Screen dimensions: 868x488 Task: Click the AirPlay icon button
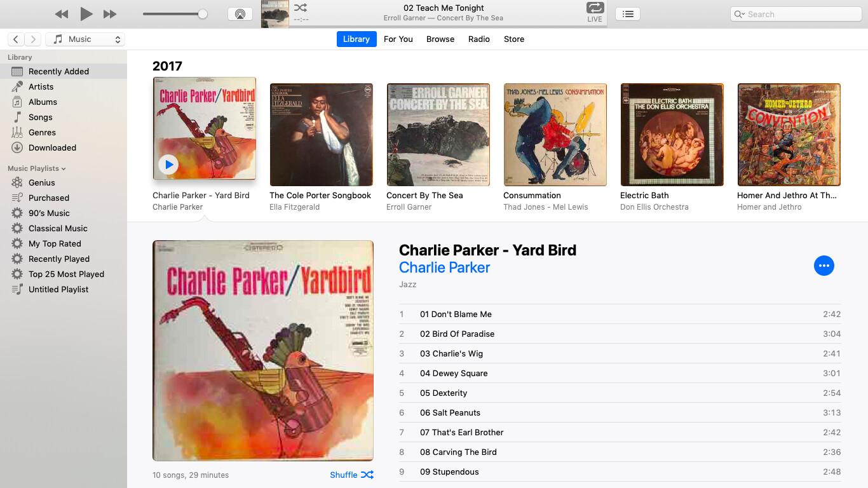pyautogui.click(x=240, y=14)
